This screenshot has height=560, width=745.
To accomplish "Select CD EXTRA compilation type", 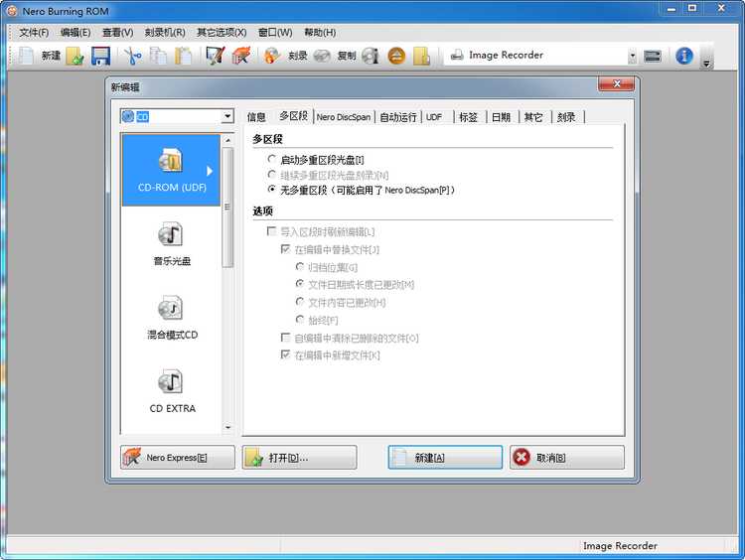I will click(x=172, y=391).
